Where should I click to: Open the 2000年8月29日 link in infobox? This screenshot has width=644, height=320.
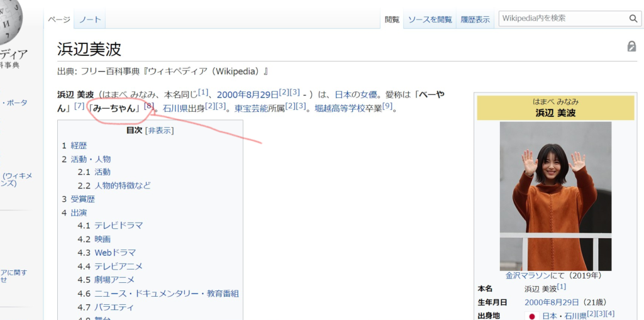point(552,303)
